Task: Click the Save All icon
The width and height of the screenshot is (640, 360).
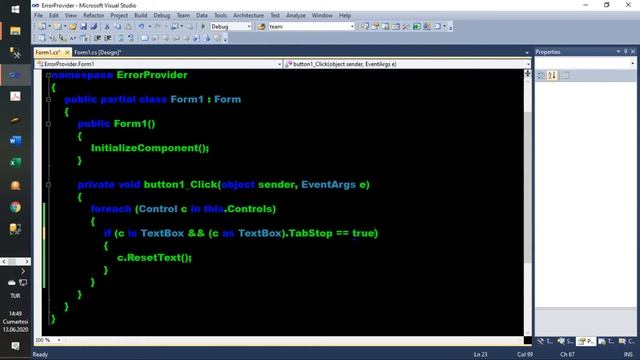Action: coord(93,27)
